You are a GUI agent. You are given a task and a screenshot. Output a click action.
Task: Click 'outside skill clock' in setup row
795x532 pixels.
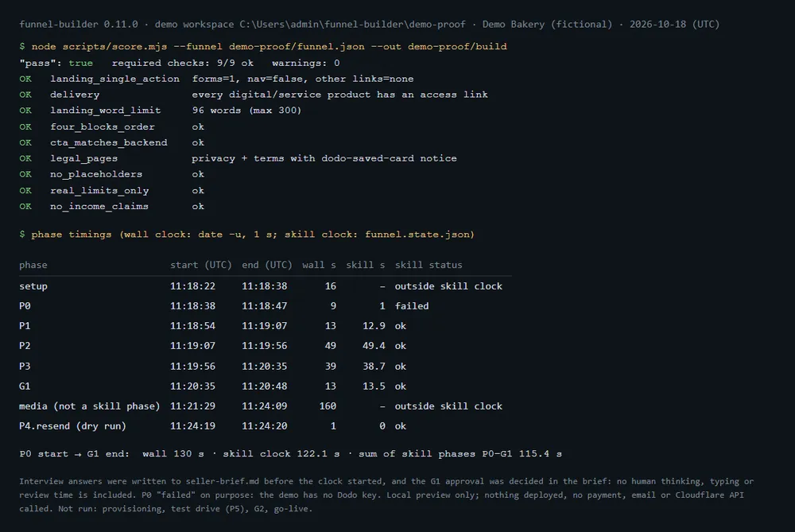point(448,286)
